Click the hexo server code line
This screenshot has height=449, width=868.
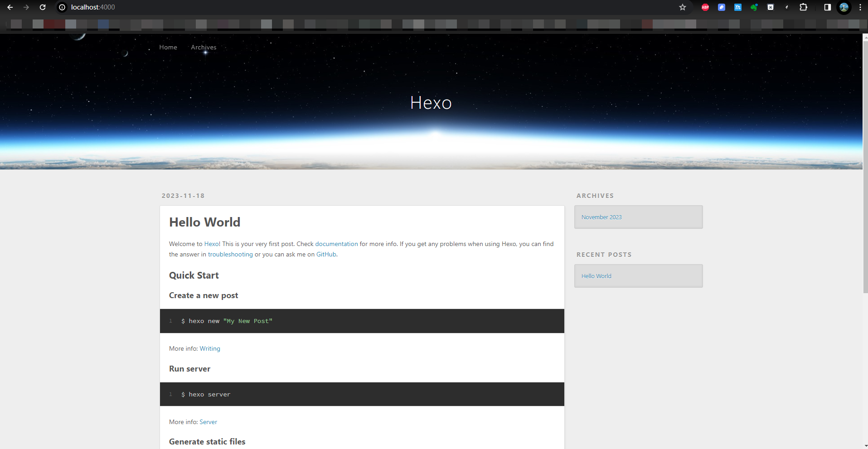click(206, 395)
